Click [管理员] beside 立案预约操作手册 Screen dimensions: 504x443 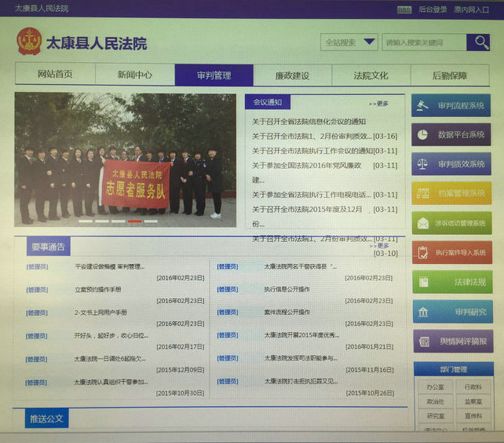37,290
